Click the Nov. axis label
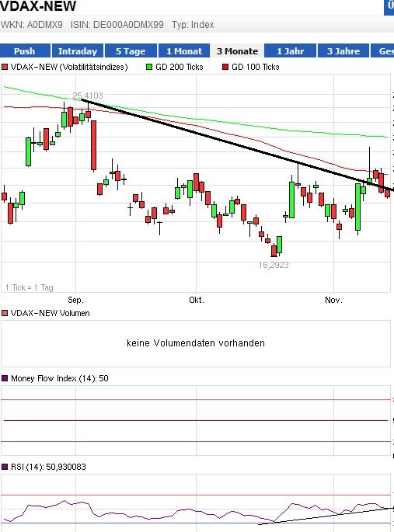The width and height of the screenshot is (394, 532). (x=333, y=300)
